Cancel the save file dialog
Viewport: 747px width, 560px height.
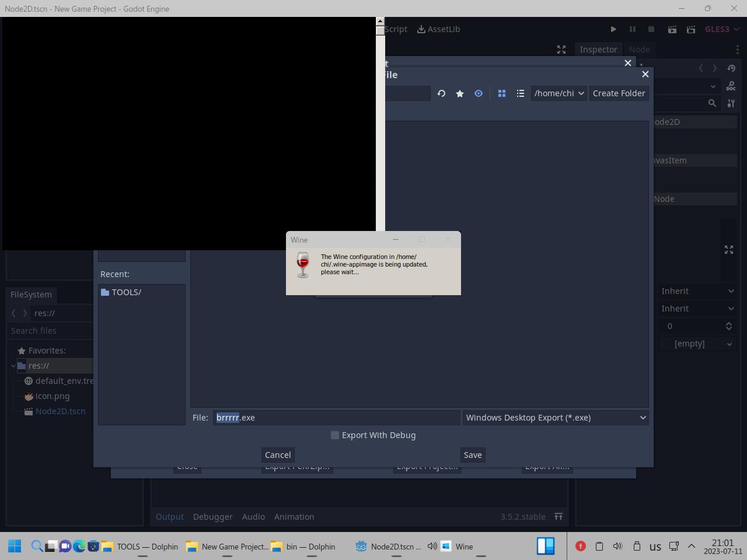[x=278, y=455]
